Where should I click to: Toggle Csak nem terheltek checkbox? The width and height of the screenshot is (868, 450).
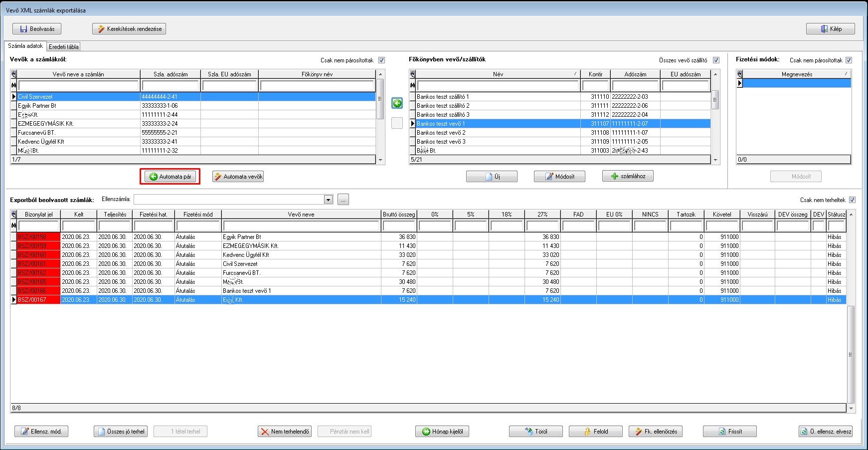[852, 200]
